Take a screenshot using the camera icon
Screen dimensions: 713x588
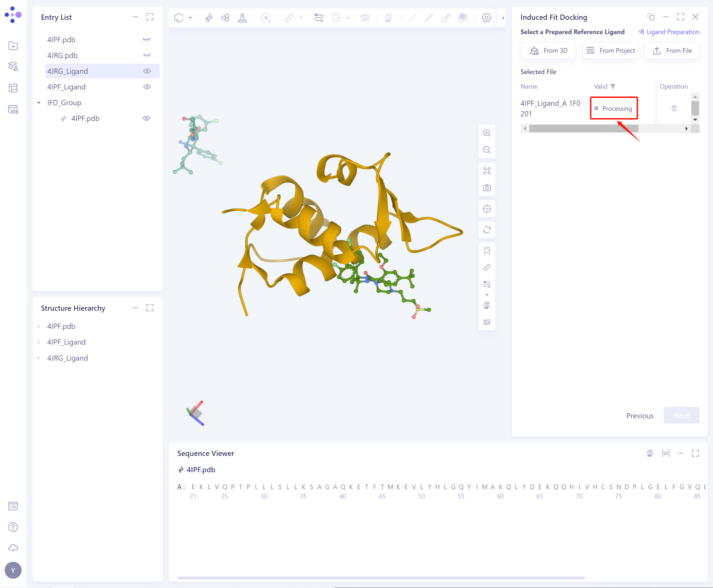point(487,188)
